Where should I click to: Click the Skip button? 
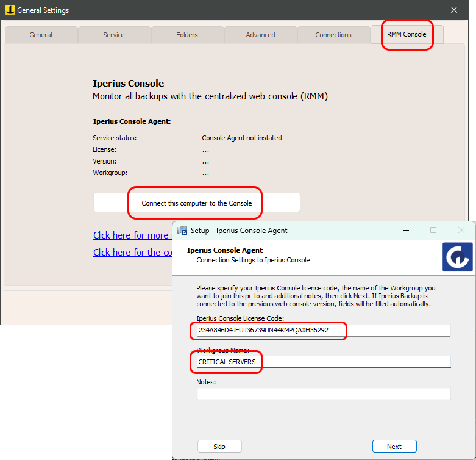(219, 447)
